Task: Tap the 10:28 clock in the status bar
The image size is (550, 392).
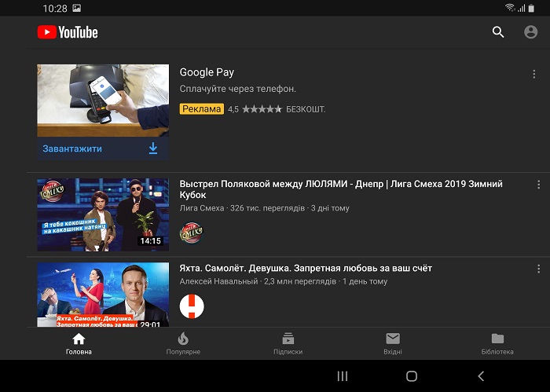Action: tap(55, 9)
